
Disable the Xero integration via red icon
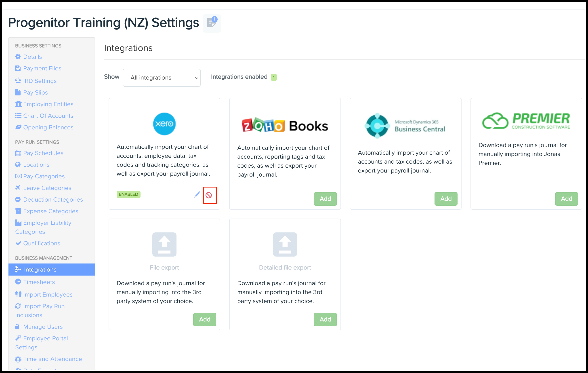[x=209, y=195]
